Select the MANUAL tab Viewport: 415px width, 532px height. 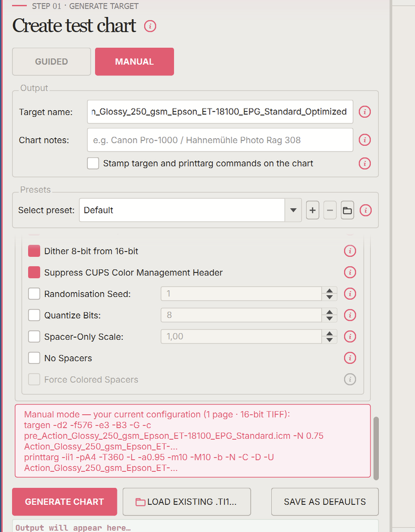(x=135, y=62)
